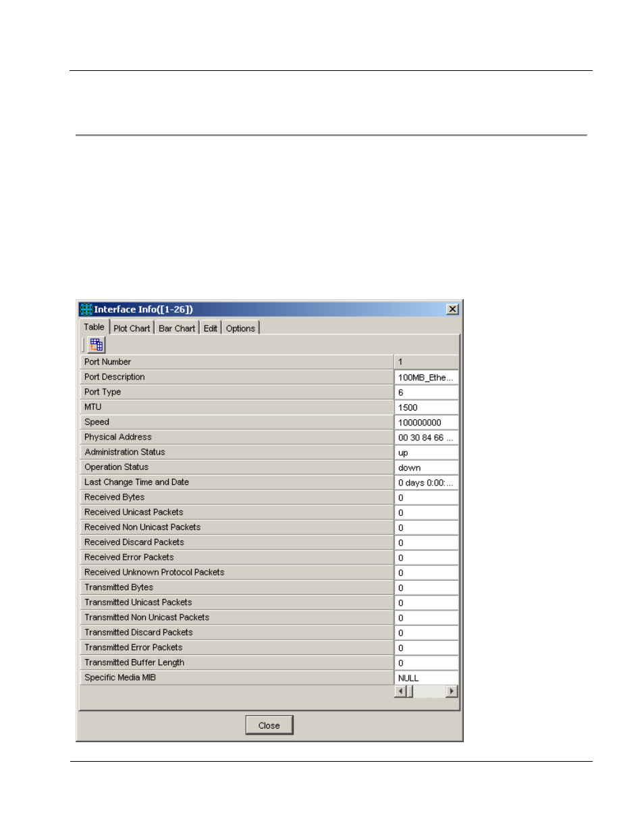Click the Interface Info window title icon
The image size is (644, 834).
tap(86, 309)
